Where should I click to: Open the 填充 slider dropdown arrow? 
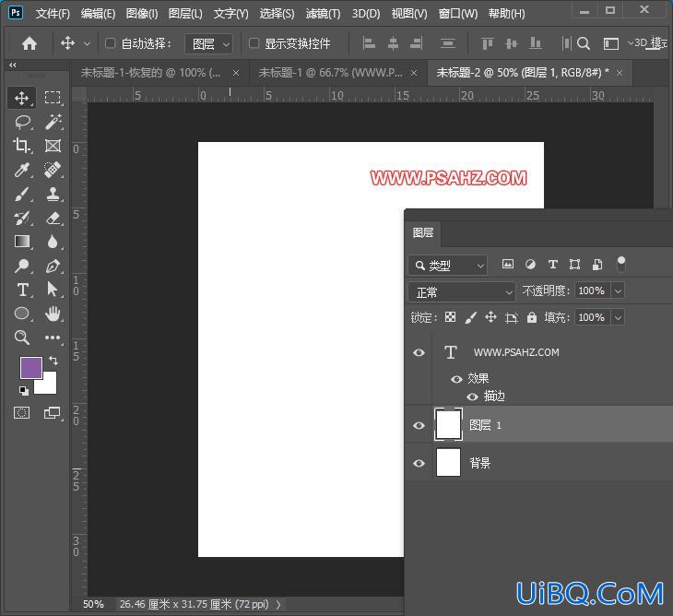(x=618, y=317)
